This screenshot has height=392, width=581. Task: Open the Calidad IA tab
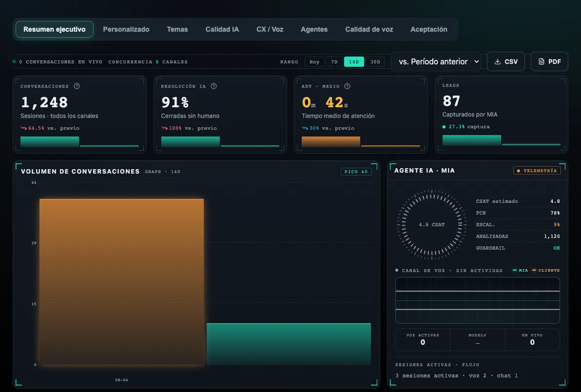[222, 29]
